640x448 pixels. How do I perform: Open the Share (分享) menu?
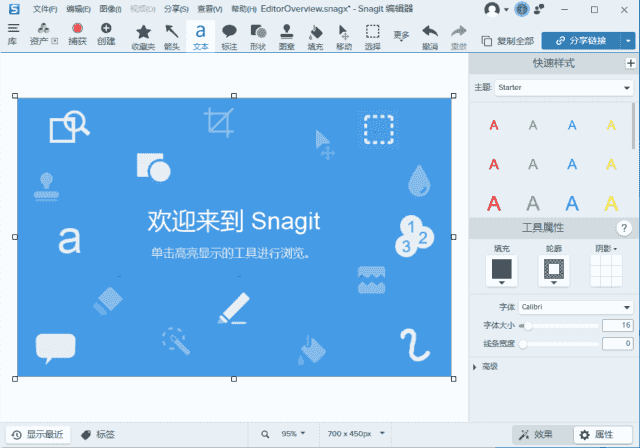pyautogui.click(x=176, y=8)
